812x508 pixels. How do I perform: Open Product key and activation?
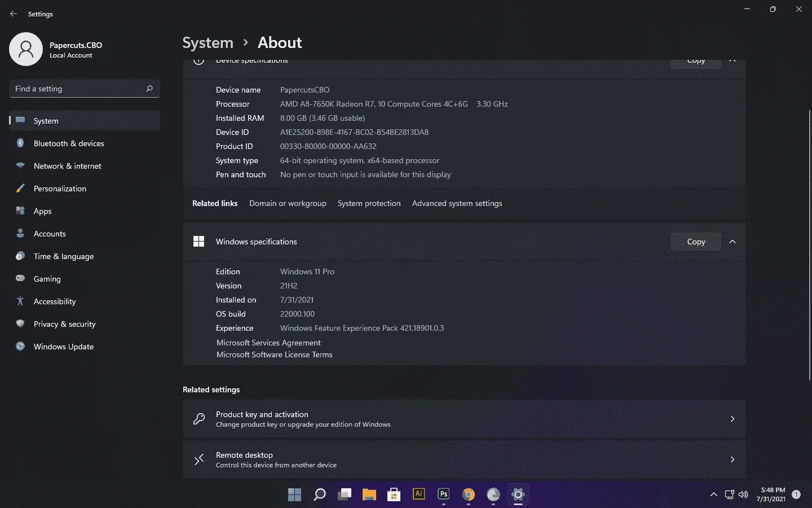[x=464, y=419]
